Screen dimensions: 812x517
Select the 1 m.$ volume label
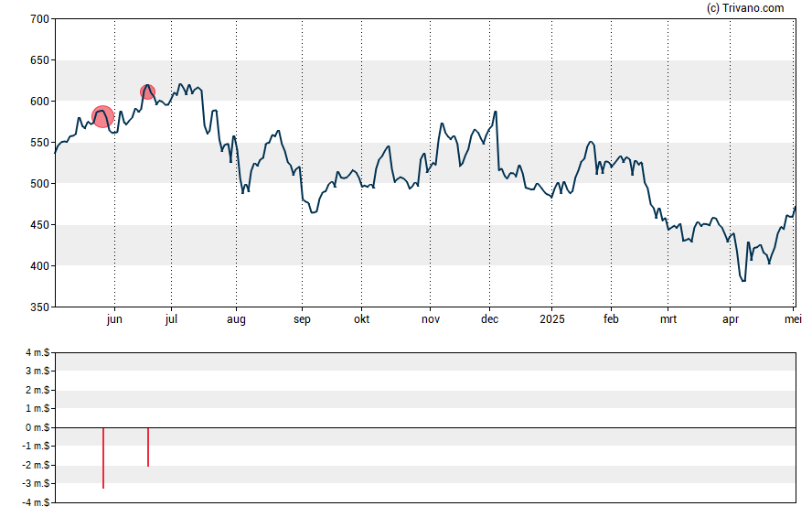[x=37, y=409]
